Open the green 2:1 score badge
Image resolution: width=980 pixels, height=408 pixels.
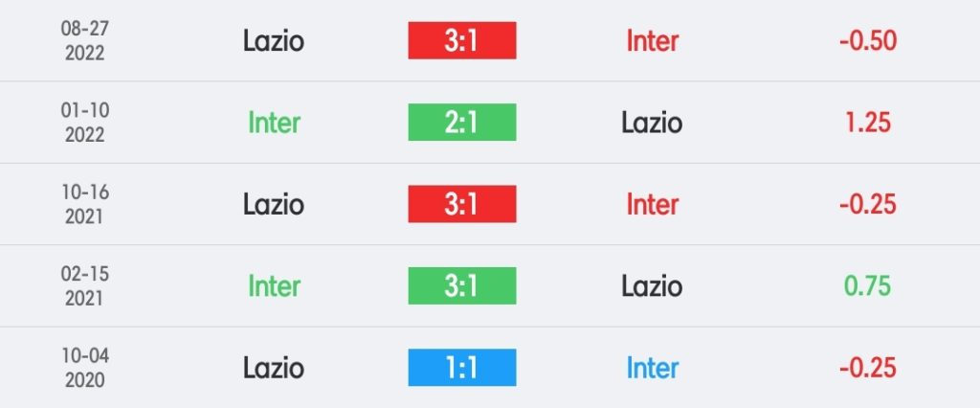point(462,123)
